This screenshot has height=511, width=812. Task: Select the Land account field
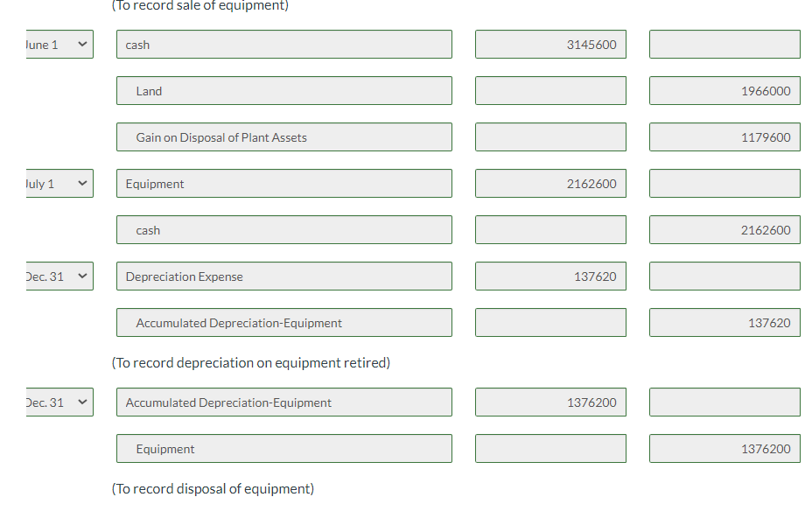[284, 90]
